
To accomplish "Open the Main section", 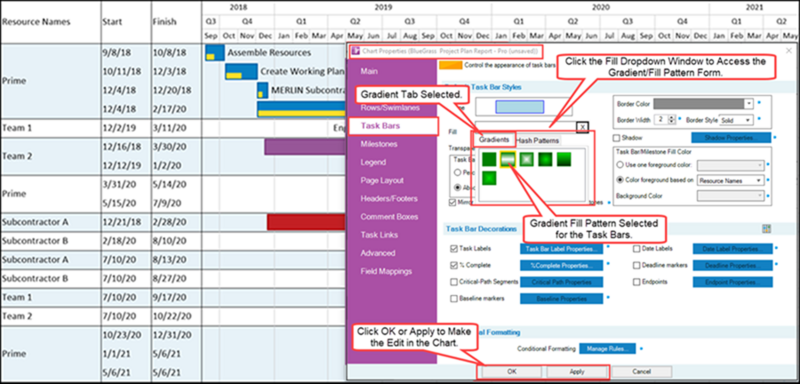I will pos(369,71).
